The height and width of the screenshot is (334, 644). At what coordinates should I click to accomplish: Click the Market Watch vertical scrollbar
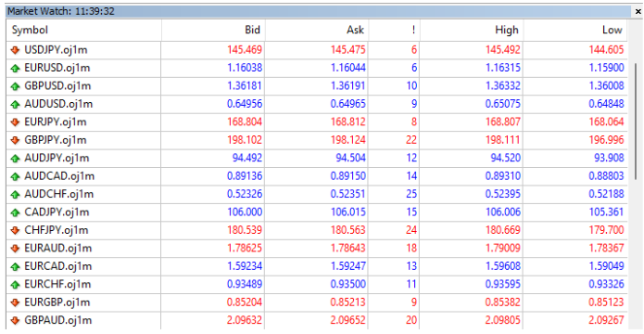(636, 122)
